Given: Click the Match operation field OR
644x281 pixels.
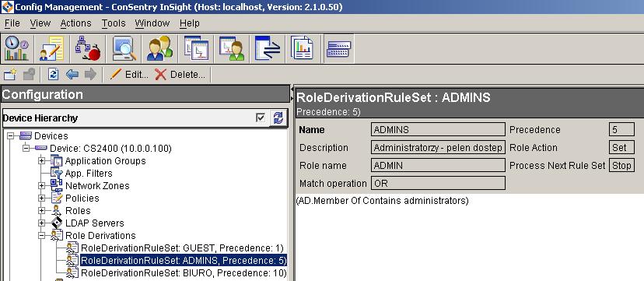Looking at the screenshot, I should pos(438,183).
